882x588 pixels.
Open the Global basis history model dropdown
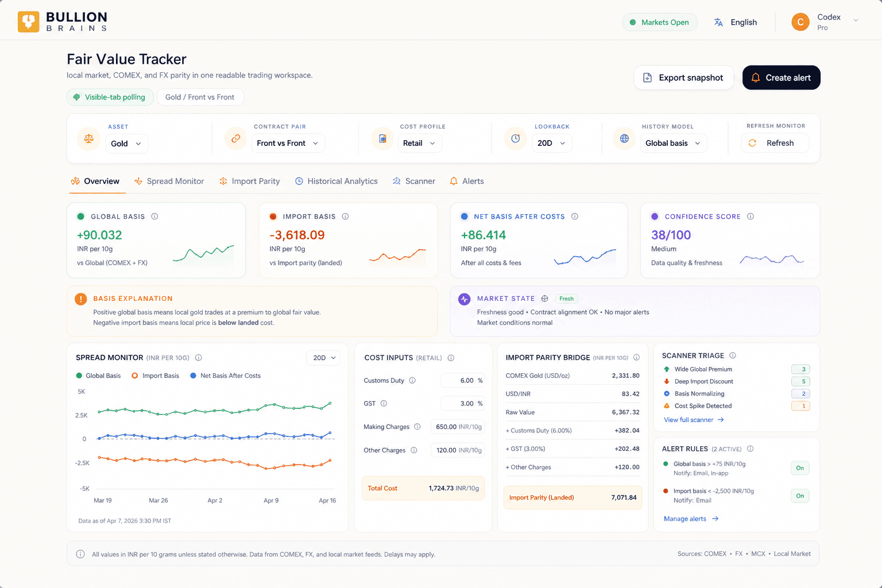(x=673, y=143)
